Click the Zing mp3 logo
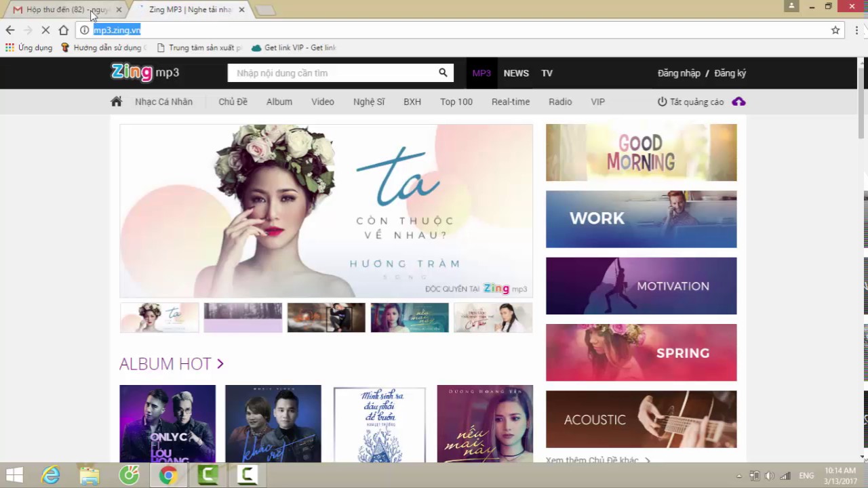 coord(145,73)
